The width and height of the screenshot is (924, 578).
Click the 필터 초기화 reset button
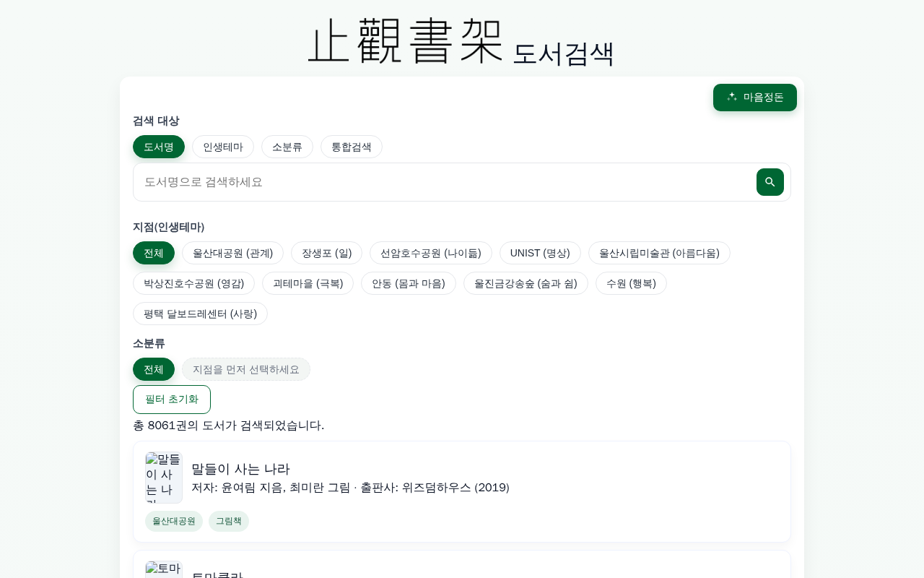[x=172, y=400]
